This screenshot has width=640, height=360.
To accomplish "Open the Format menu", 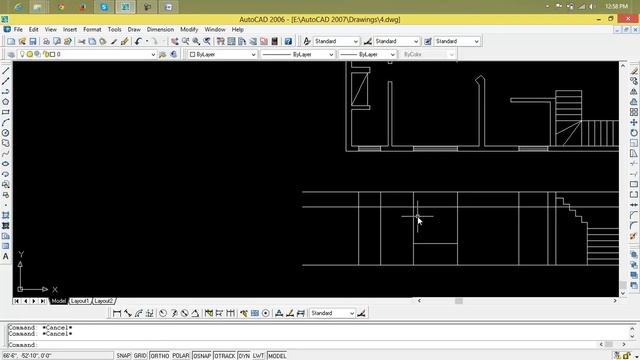I will pos(92,29).
